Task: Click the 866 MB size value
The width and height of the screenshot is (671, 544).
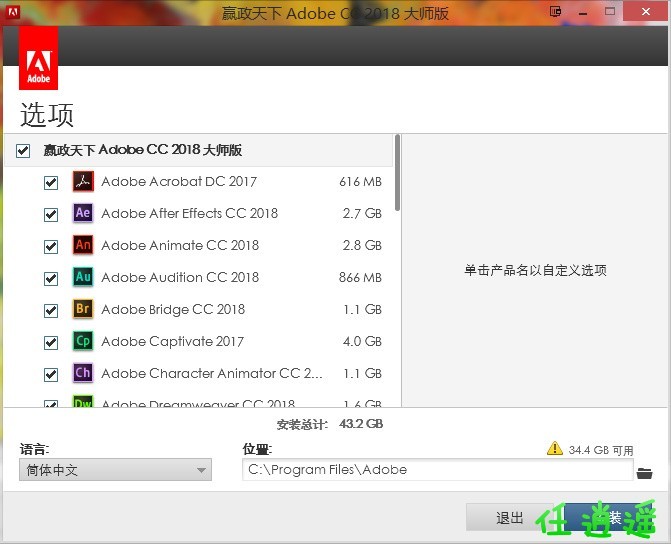Action: click(360, 277)
